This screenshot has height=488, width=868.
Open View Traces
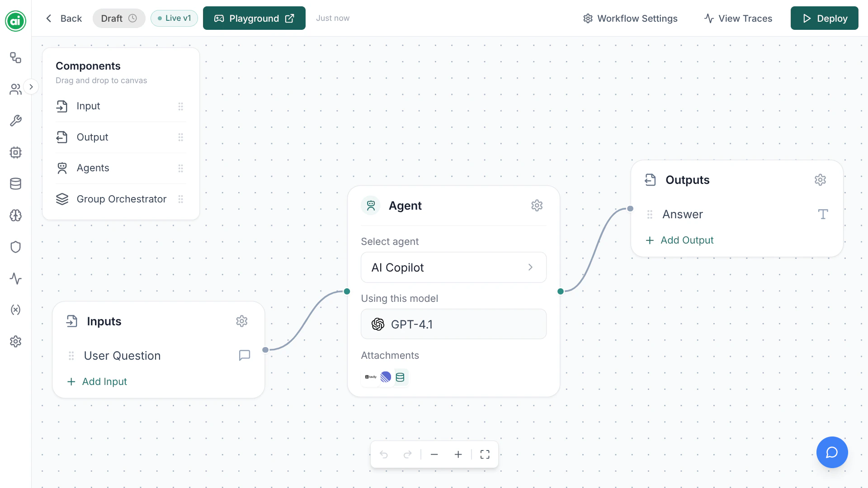point(738,18)
